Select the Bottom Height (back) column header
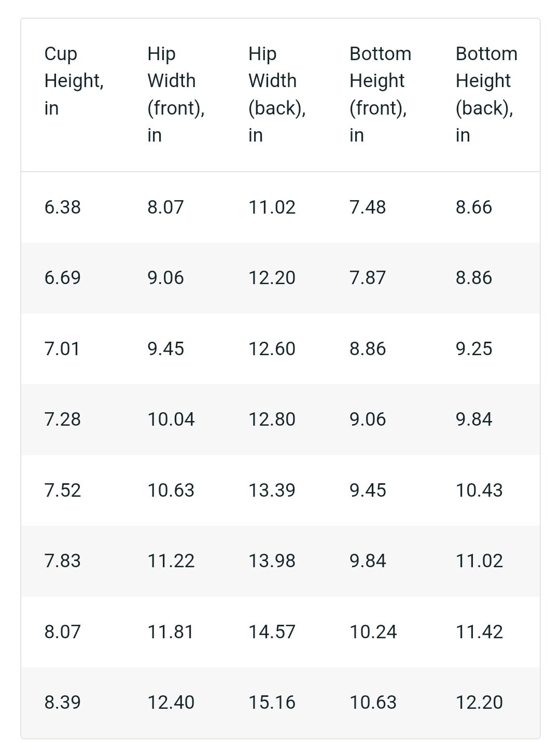560x743 pixels. coord(486,94)
